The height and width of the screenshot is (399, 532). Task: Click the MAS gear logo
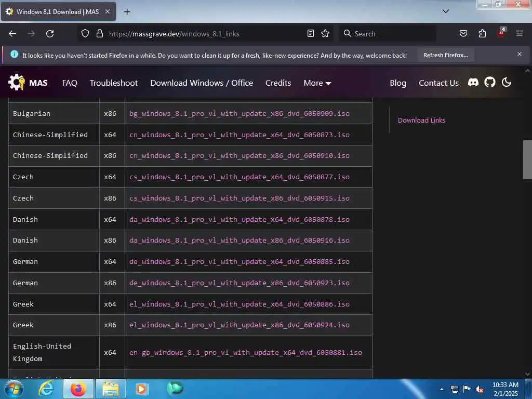[17, 82]
